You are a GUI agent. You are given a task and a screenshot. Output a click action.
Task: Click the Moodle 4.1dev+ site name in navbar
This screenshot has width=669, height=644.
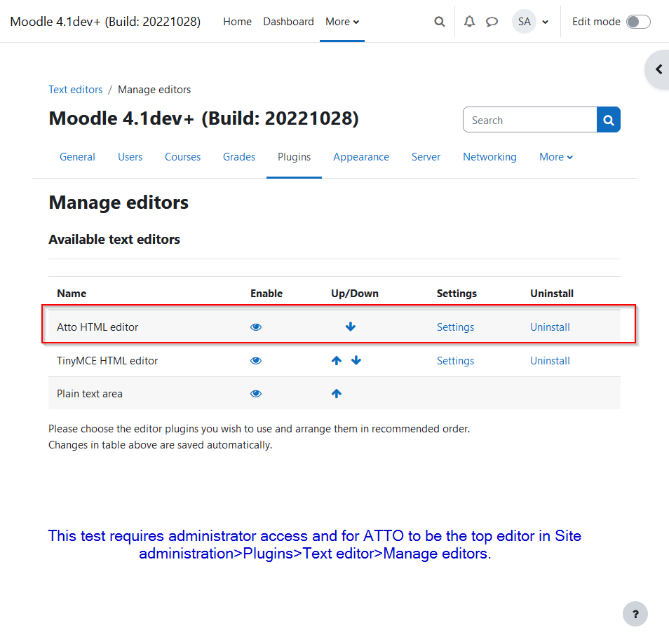pos(105,22)
